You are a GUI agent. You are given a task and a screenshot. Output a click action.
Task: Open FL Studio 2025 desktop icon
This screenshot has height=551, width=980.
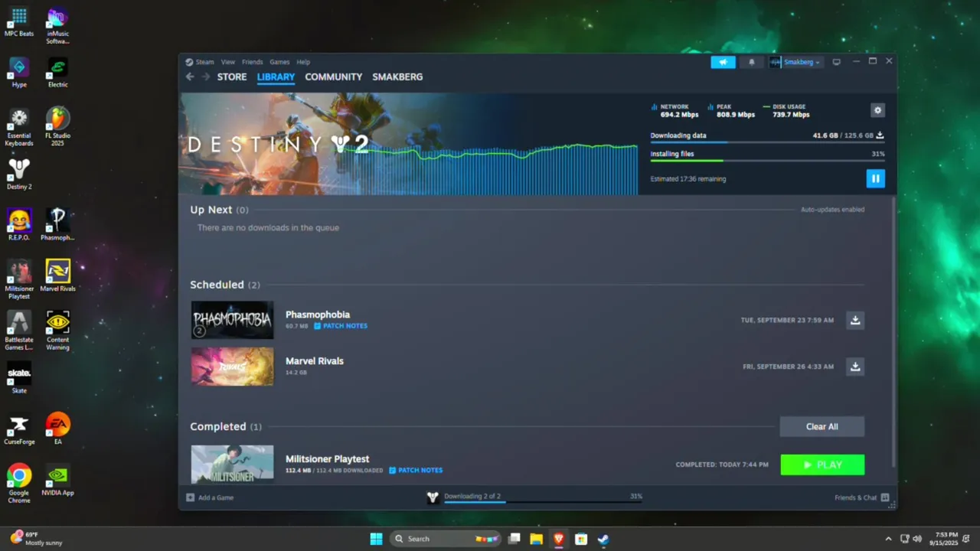[x=57, y=127]
